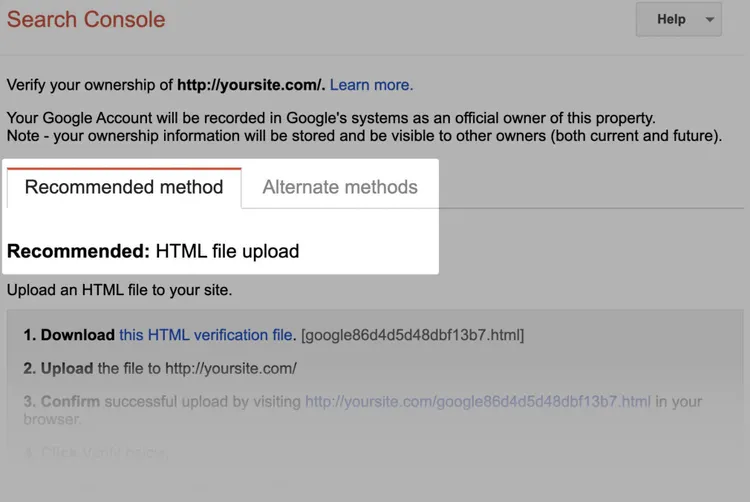Viewport: 750px width, 502px height.
Task: Click the Recommended: HTML file upload heading
Action: tap(153, 251)
